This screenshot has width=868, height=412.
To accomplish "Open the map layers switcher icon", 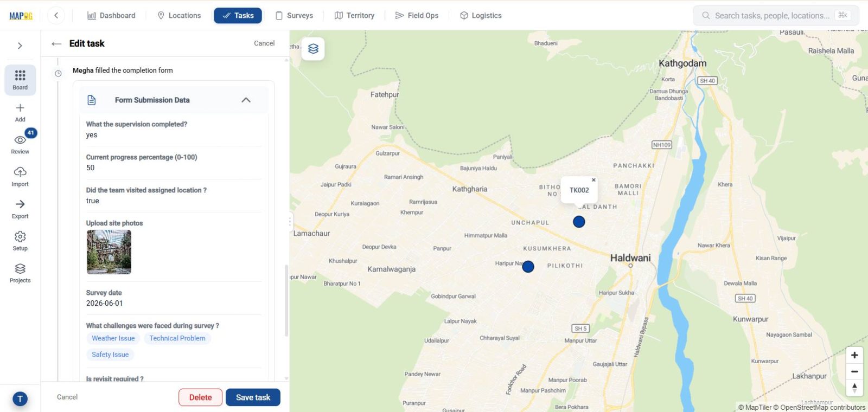I will coord(313,49).
